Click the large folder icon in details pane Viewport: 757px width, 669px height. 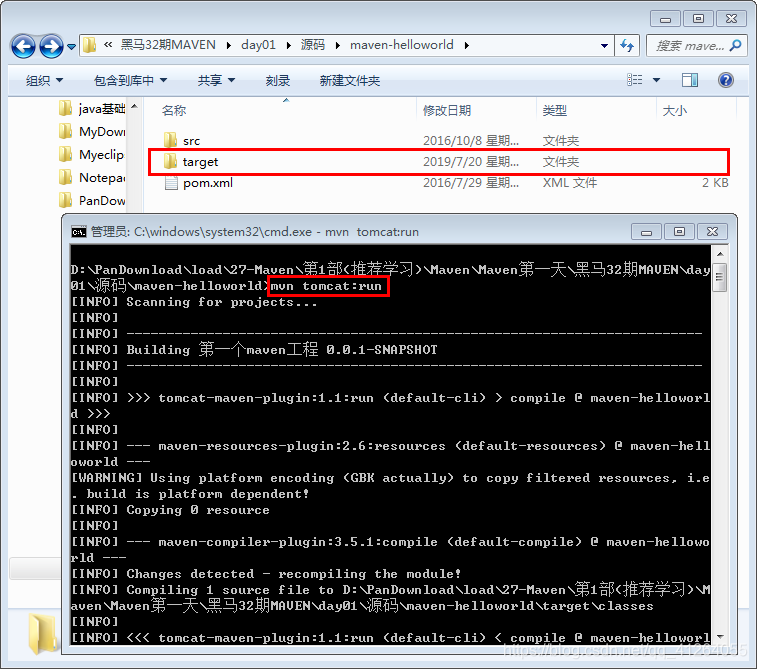42,633
